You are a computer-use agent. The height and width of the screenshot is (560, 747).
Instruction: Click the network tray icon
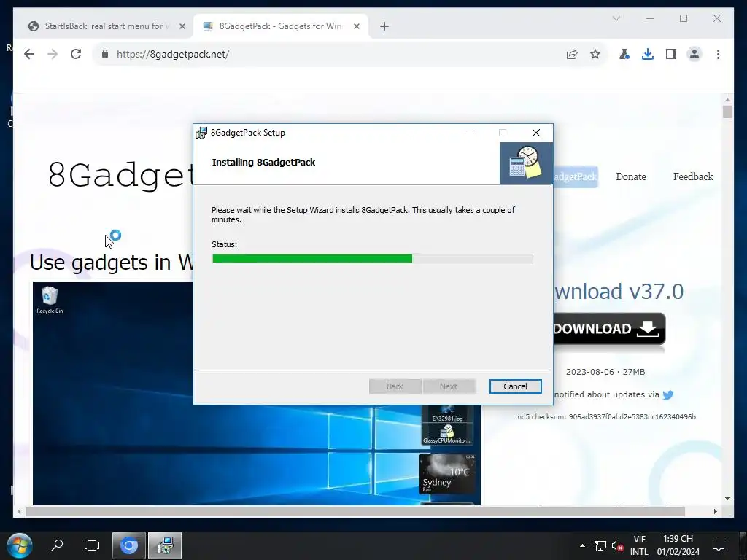point(600,545)
